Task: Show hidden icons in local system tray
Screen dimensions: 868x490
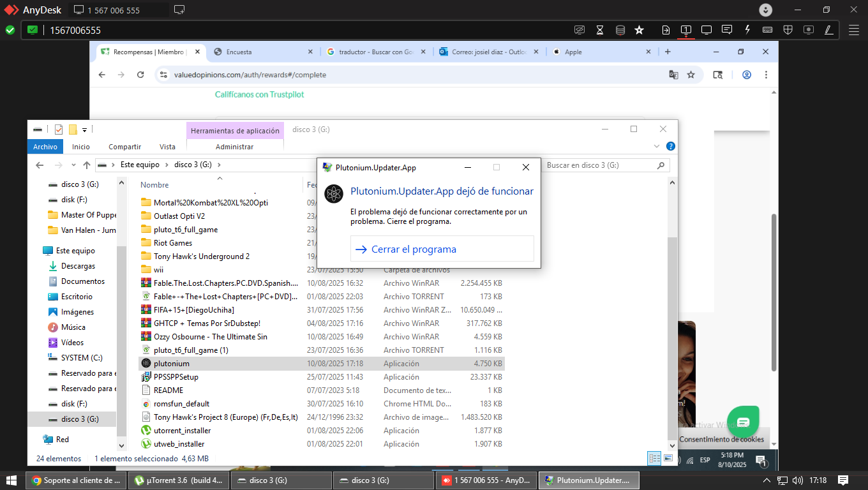Action: pyautogui.click(x=767, y=480)
